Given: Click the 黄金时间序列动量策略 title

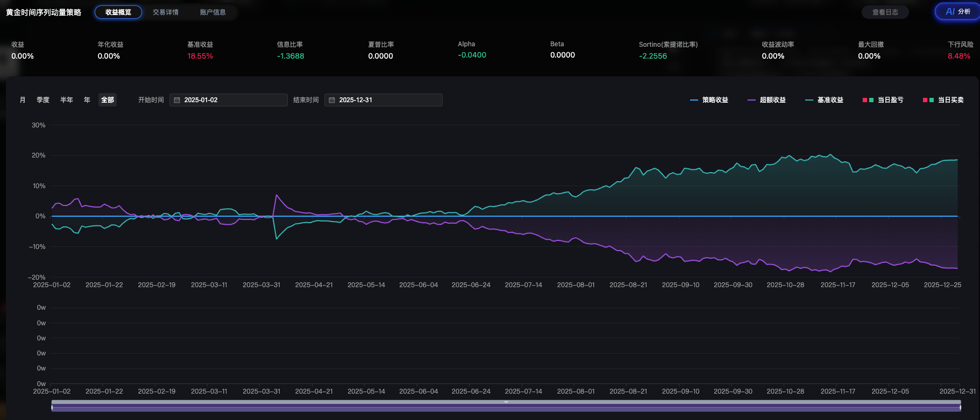Looking at the screenshot, I should pyautogui.click(x=44, y=12).
